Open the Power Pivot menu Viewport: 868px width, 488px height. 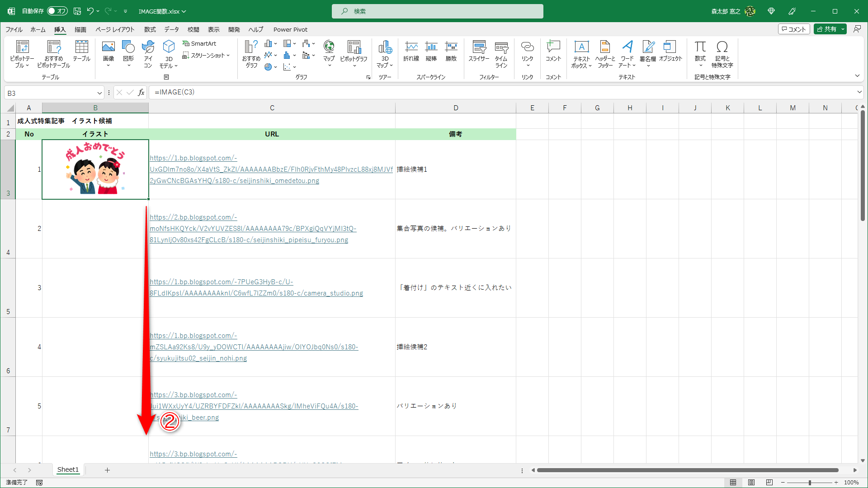click(290, 29)
